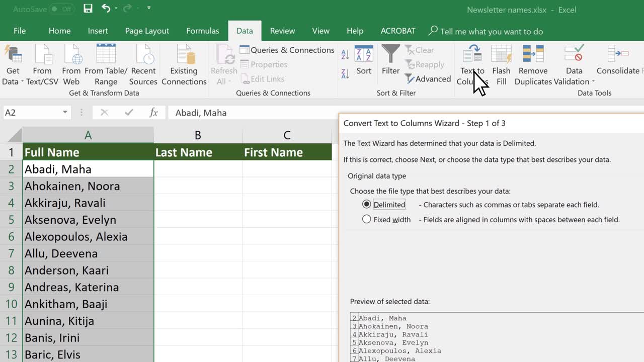This screenshot has height=362, width=644.
Task: Select column C header
Action: point(287,135)
